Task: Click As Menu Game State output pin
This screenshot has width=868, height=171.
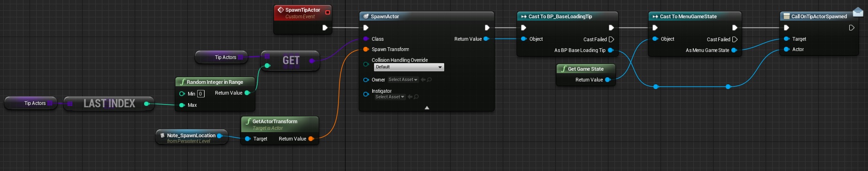Action: tap(734, 50)
